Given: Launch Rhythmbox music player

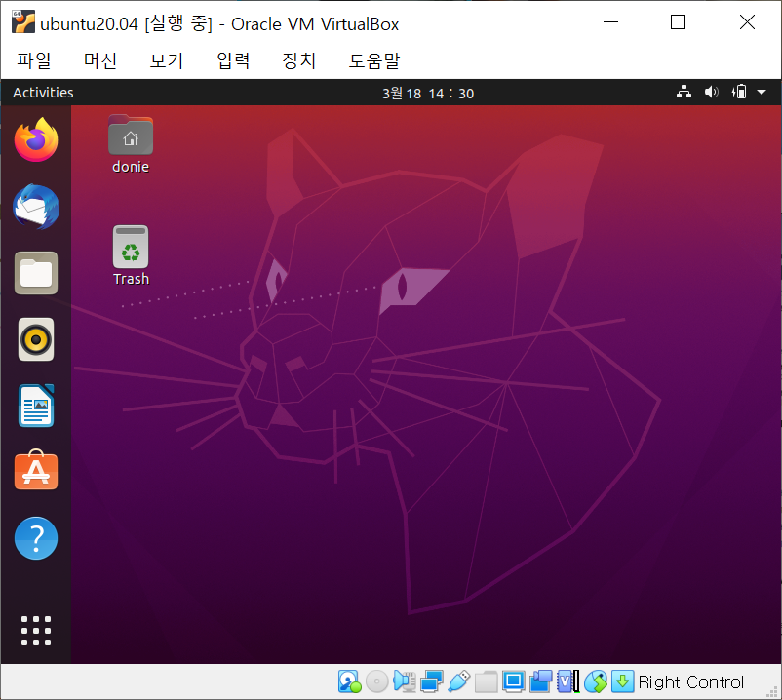Looking at the screenshot, I should point(36,339).
